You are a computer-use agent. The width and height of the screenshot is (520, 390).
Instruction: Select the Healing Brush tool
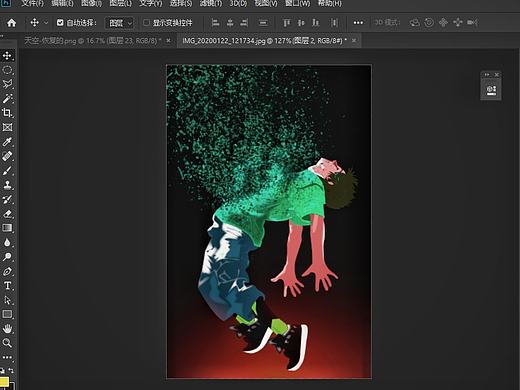tap(7, 156)
